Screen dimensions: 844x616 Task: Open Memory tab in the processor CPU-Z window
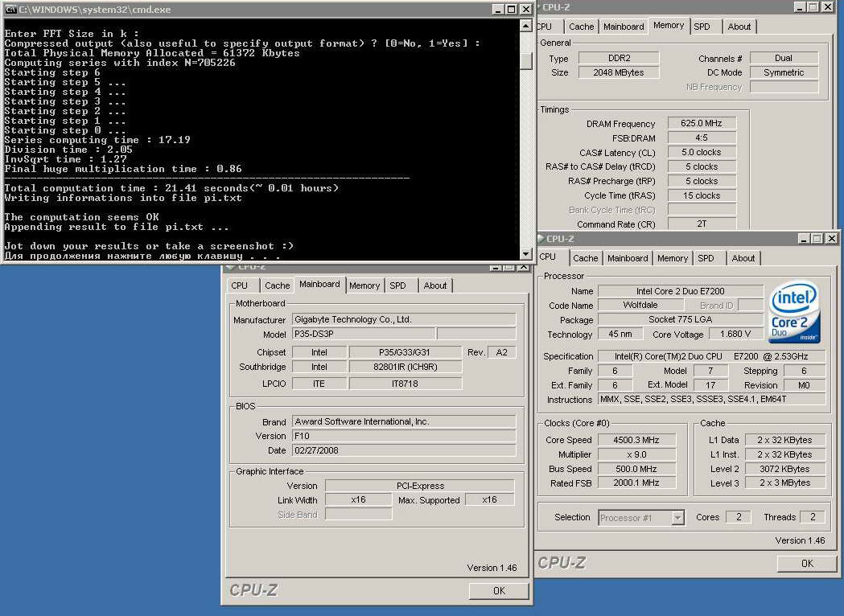pyautogui.click(x=673, y=258)
